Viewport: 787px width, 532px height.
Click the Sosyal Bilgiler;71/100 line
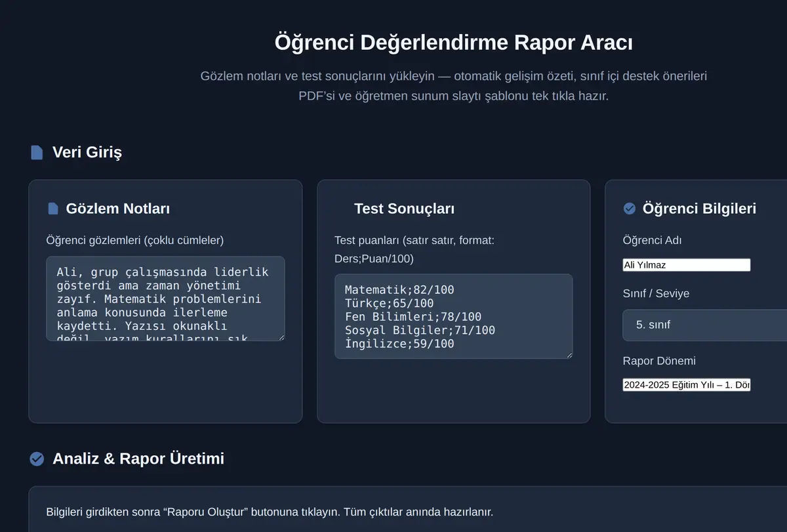420,330
